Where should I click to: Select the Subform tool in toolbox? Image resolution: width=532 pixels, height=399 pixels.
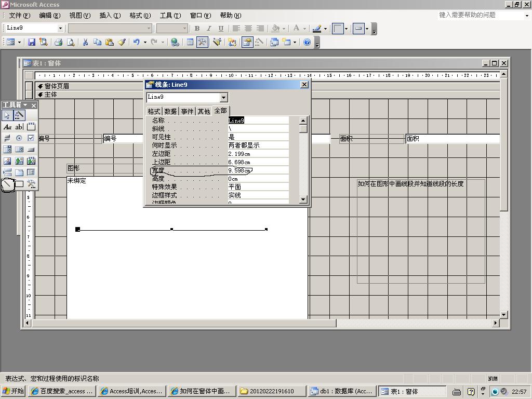31,172
